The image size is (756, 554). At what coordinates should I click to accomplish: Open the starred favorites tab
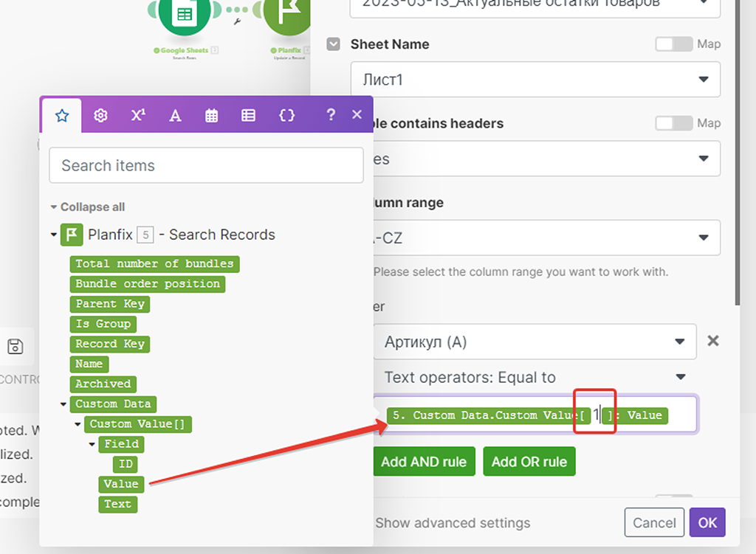62,116
